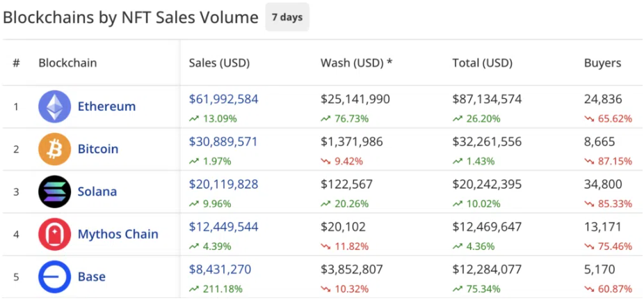Viewport: 644px width, 303px height.
Task: Click Base sales change 211.18%
Action: tap(216, 289)
